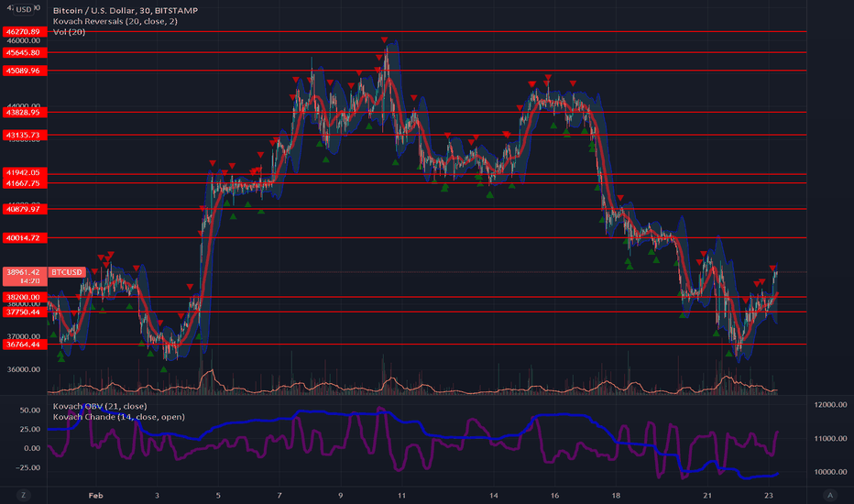Click the BTCUSD symbol tag
This screenshot has height=504, width=854.
point(67,272)
